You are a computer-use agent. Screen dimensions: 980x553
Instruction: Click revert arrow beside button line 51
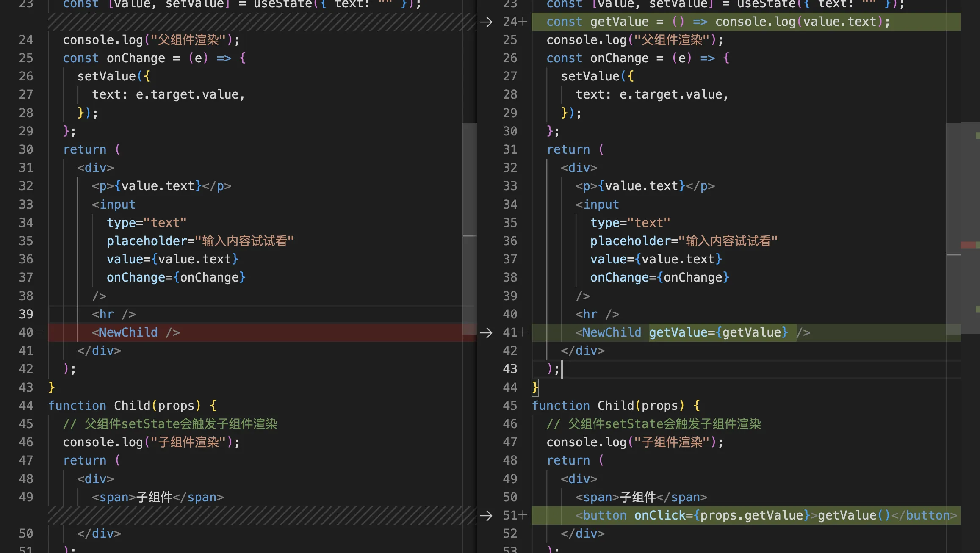[486, 515]
